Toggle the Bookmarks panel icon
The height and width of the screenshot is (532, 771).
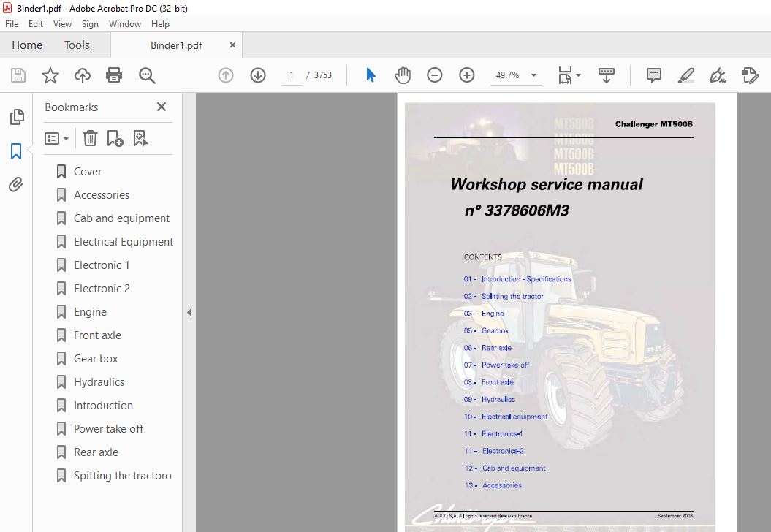(16, 151)
